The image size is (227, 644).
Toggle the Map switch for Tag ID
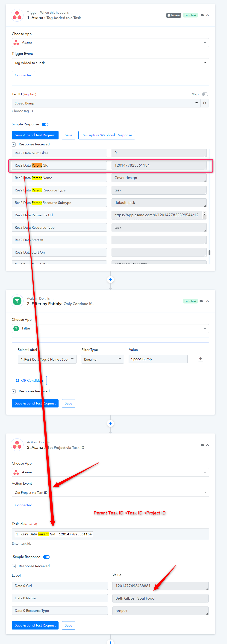[x=205, y=94]
